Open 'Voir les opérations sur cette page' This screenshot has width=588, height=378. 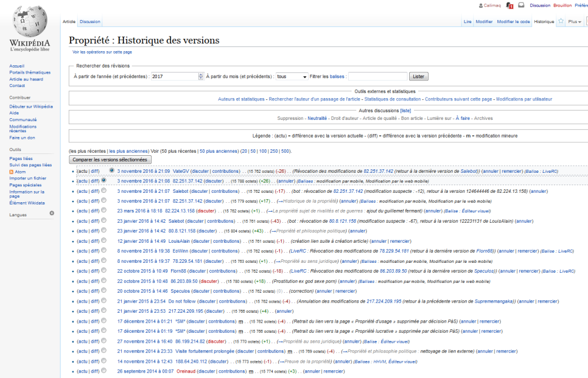(102, 52)
